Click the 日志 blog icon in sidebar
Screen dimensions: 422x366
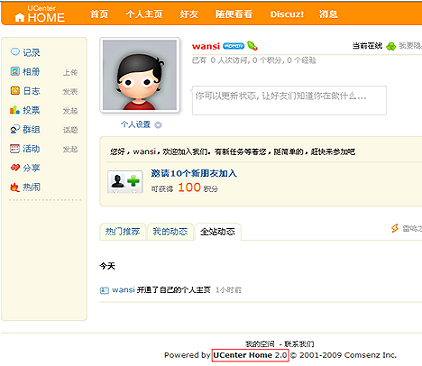point(15,91)
